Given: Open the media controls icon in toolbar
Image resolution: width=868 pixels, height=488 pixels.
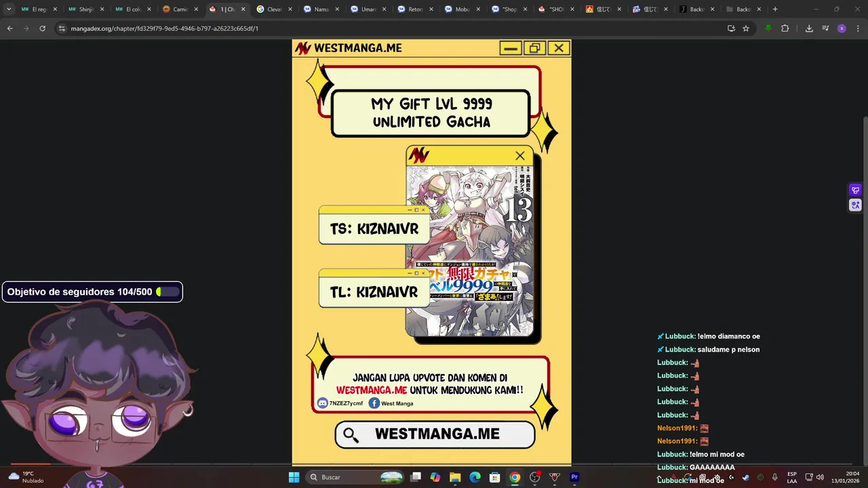Looking at the screenshot, I should [825, 28].
